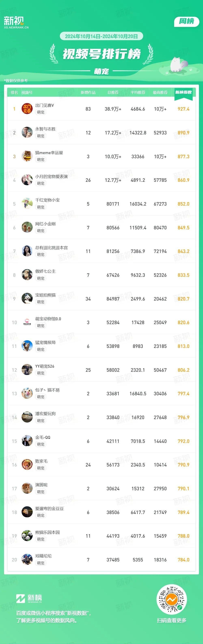The height and width of the screenshot is (644, 203).
Task: Click the 总推荐 column header
Action: point(113,93)
